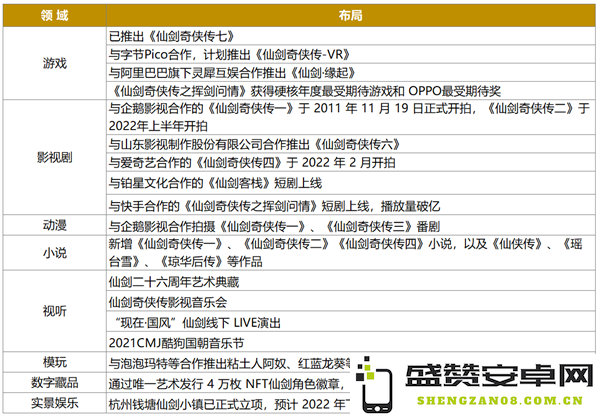The height and width of the screenshot is (416, 600).
Task: Click row about 爱奇艺《仙剑奇侠传四》
Action: tap(351, 163)
